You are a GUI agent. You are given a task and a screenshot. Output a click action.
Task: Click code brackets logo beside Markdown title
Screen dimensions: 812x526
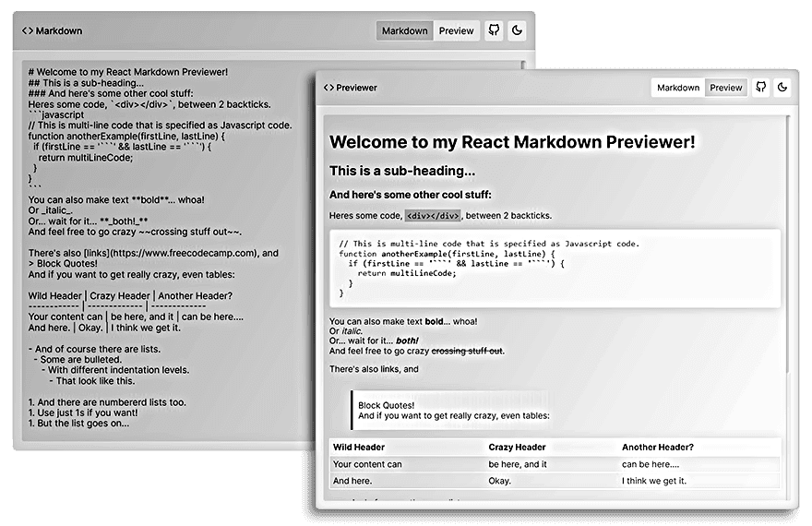click(28, 30)
